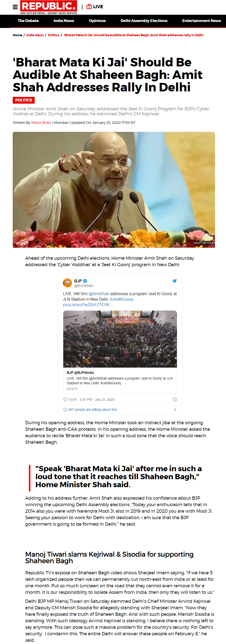Click the BJP profile avatar
This screenshot has height=644, width=226.
68,283
